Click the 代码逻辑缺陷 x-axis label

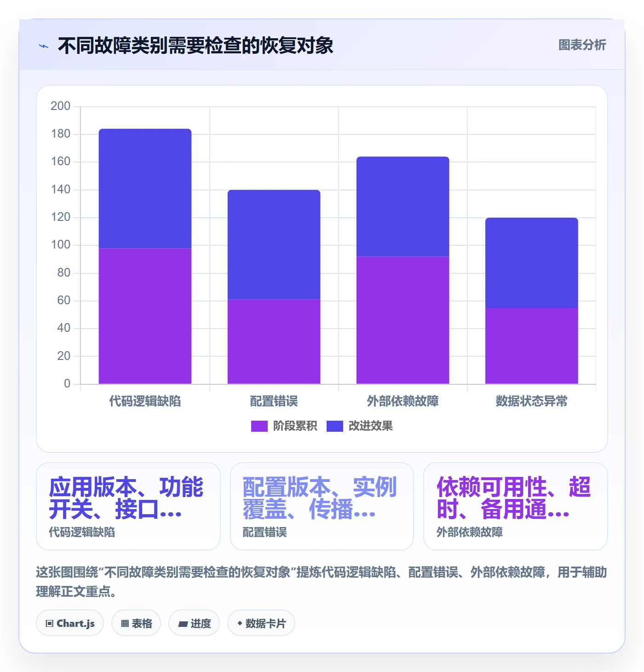point(145,401)
